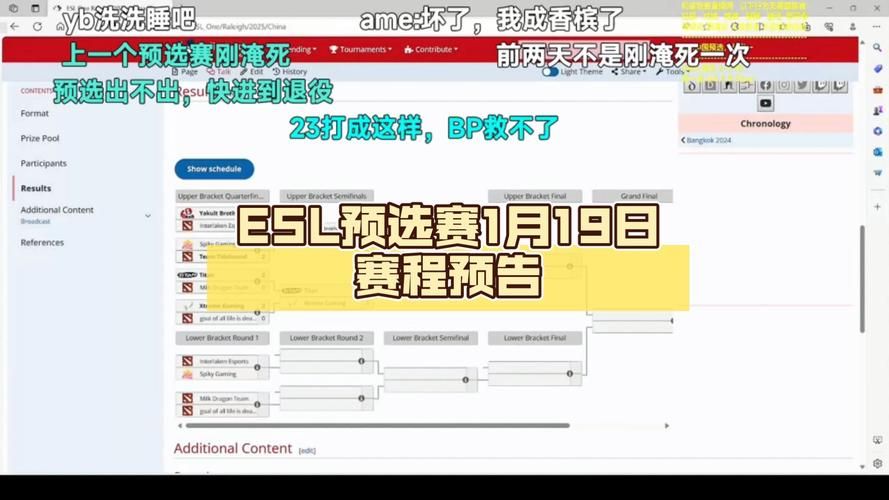This screenshot has height=500, width=889.
Task: Open Microsoft 365 in the Edge sidebar
Action: [878, 131]
